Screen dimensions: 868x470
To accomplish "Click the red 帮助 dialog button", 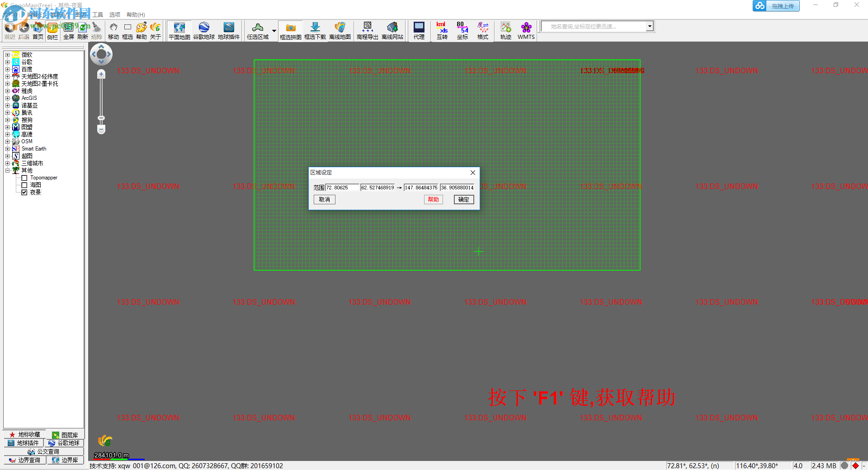I will (433, 200).
